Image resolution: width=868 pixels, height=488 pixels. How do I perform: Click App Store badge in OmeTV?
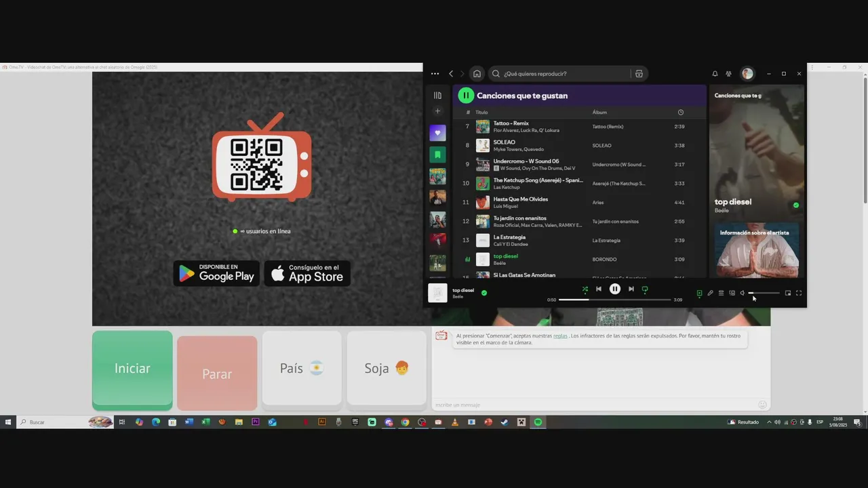pos(307,273)
